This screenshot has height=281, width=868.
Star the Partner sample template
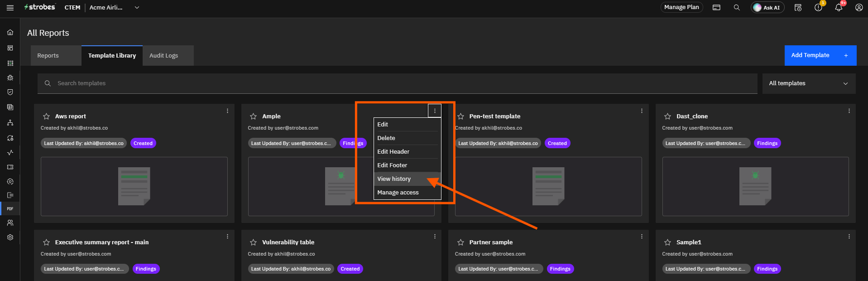[460, 242]
